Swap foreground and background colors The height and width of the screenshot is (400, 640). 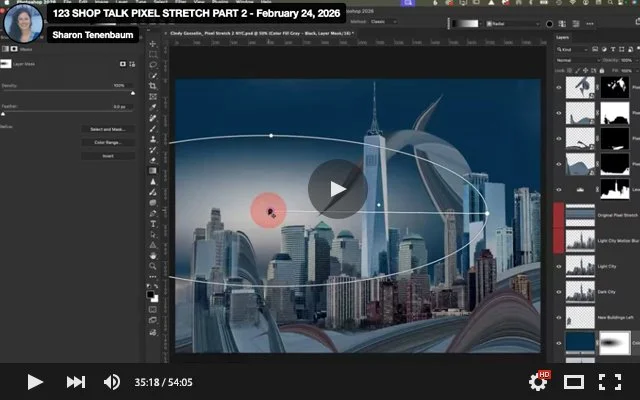[156, 287]
